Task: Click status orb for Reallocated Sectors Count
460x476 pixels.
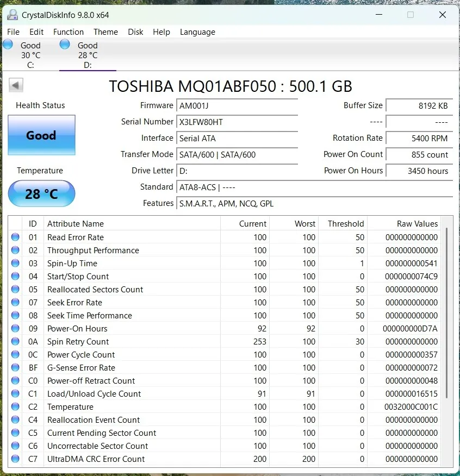Action: point(15,289)
